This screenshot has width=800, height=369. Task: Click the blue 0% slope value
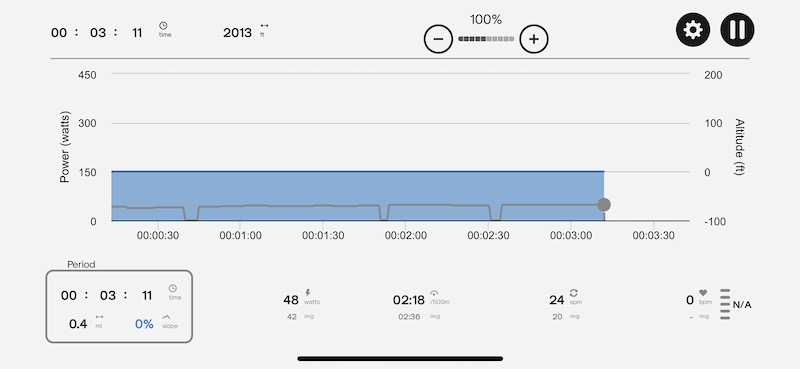coord(144,324)
